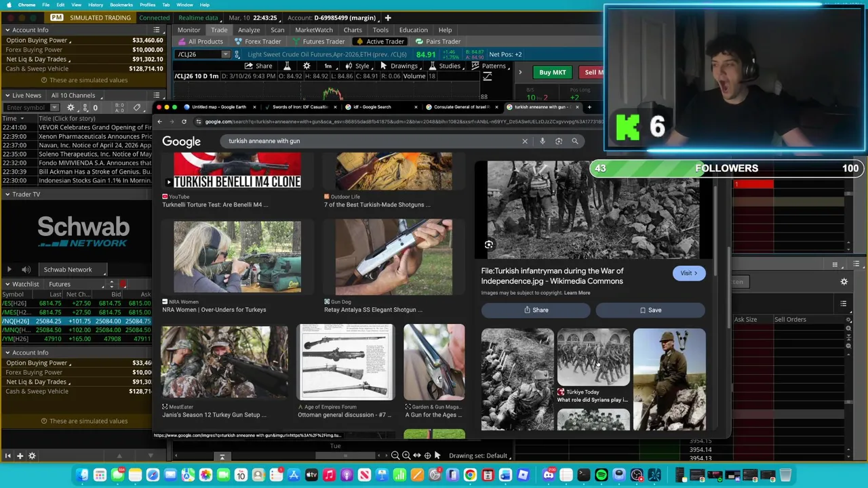Screen dimensions: 868x488
Task: Collapse the Watchlist gadget
Action: 7,284
